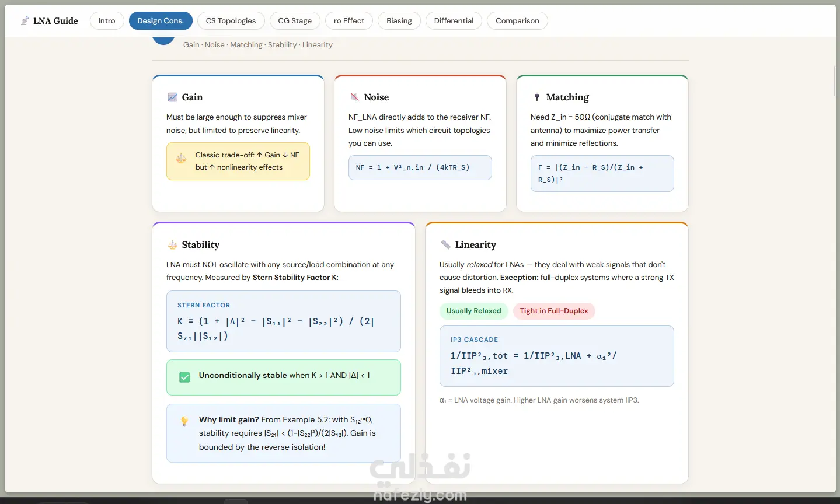Viewport: 840px width, 504px height.
Task: Click the NF = 1 + V²_n,in formula box
Action: (x=420, y=167)
